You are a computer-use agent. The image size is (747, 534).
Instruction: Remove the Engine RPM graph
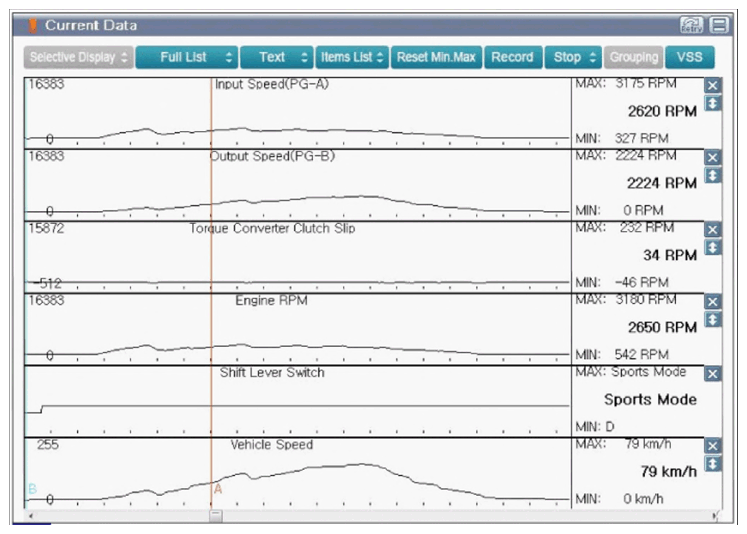712,302
